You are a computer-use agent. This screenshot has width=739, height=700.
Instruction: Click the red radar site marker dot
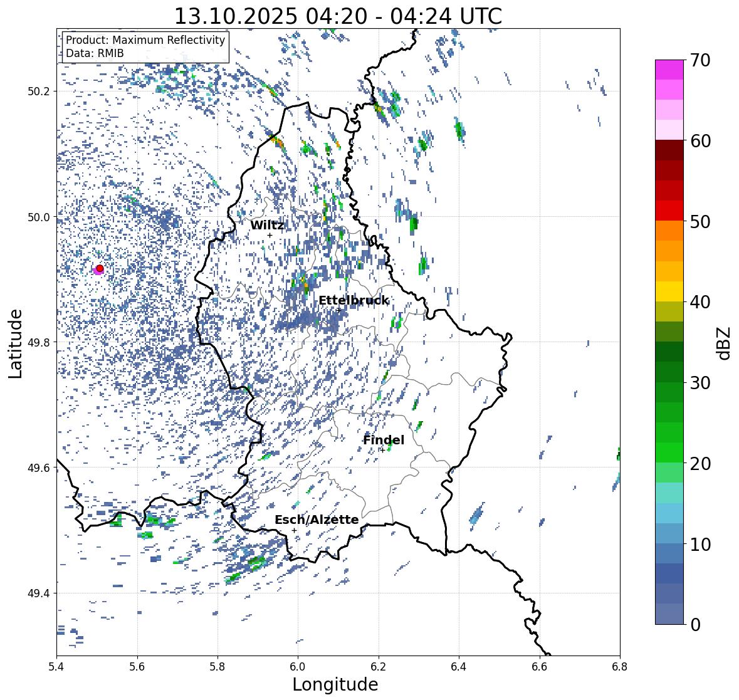coord(100,268)
